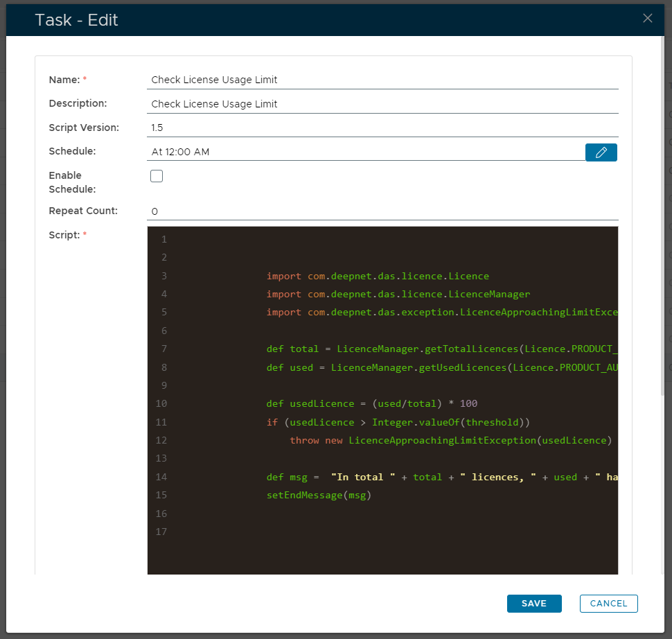The height and width of the screenshot is (639, 672).
Task: Click the throw new exception line
Action: click(450, 440)
